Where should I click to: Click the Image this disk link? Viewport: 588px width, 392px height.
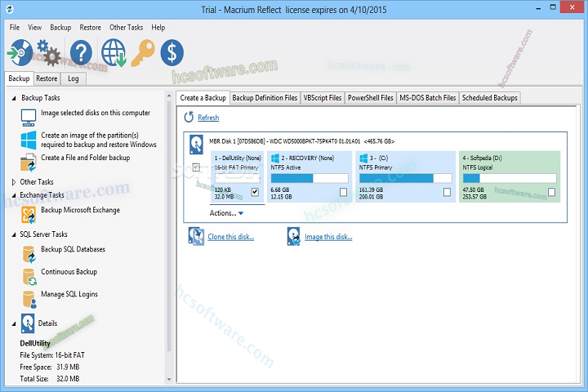pos(328,237)
